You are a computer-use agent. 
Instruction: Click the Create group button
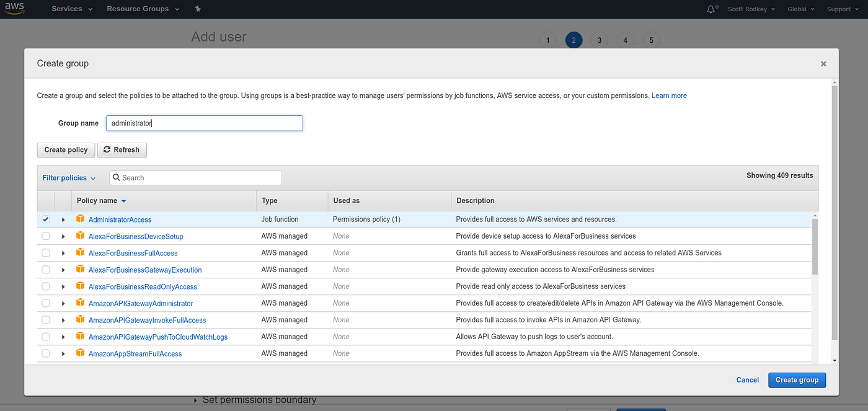point(797,380)
